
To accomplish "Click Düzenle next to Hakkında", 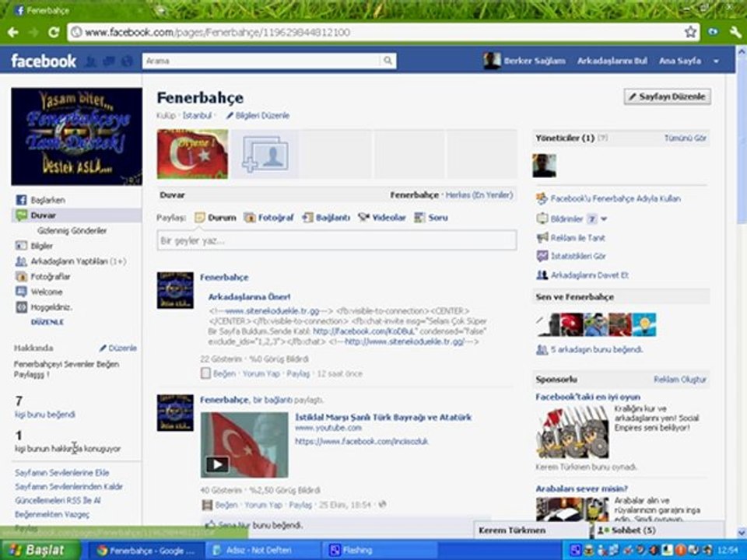I will [x=118, y=348].
